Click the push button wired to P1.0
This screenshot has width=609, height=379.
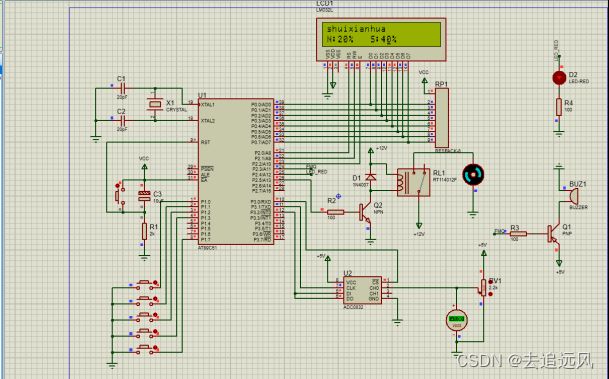click(x=144, y=285)
